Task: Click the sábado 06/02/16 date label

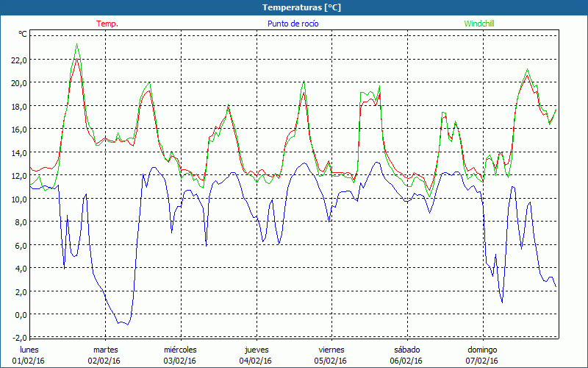Action: 406,355
